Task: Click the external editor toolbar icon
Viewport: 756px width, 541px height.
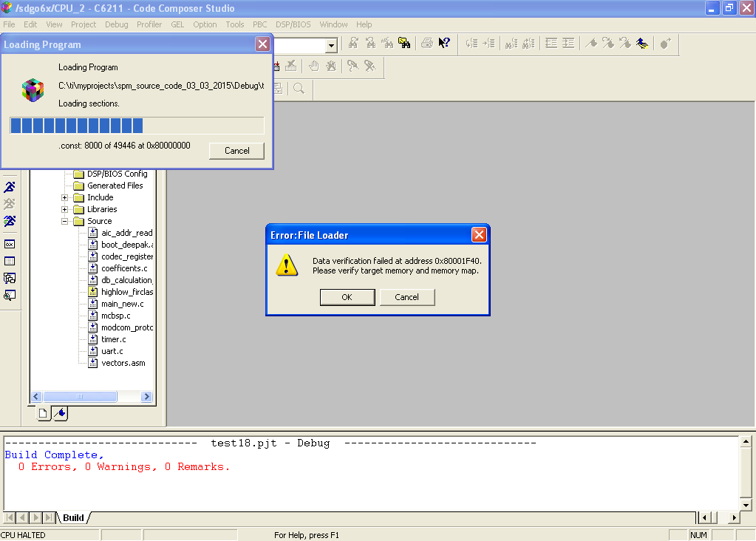Action: (x=665, y=44)
